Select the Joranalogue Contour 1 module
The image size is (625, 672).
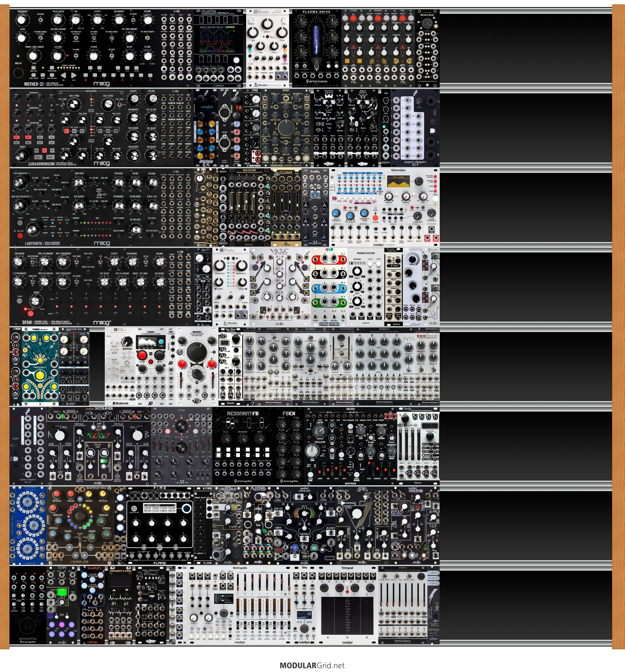click(x=341, y=366)
